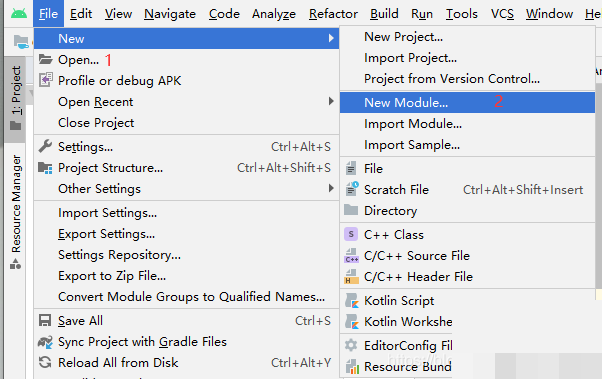Select Import Settings...

(x=186, y=213)
